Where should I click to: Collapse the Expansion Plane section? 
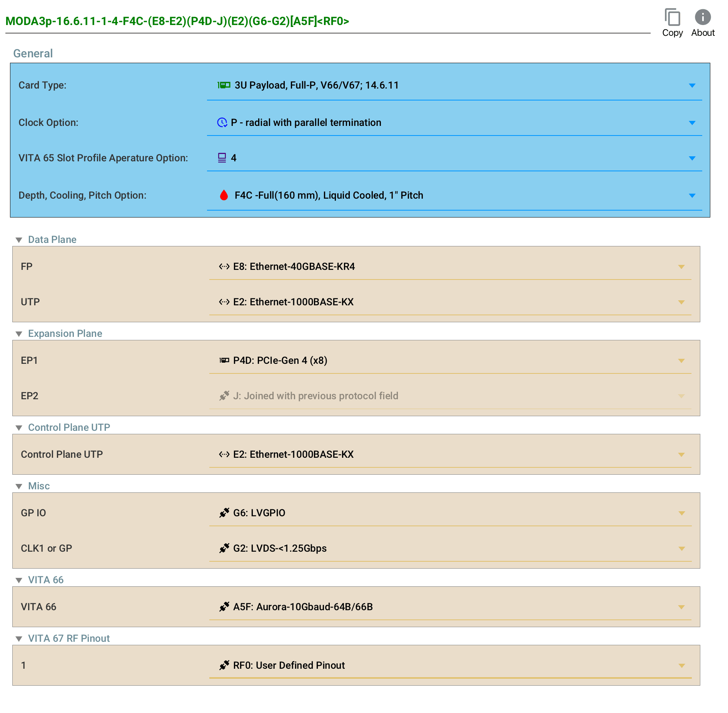[x=19, y=334]
